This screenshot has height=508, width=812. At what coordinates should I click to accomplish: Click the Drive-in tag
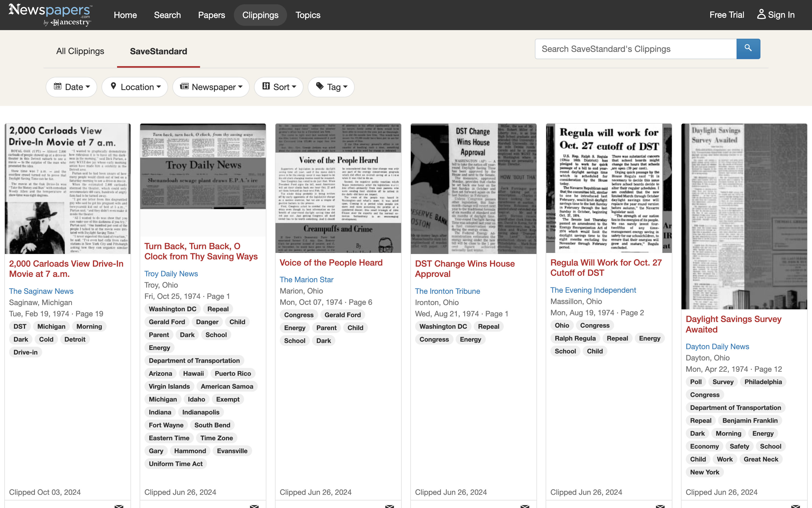(26, 352)
